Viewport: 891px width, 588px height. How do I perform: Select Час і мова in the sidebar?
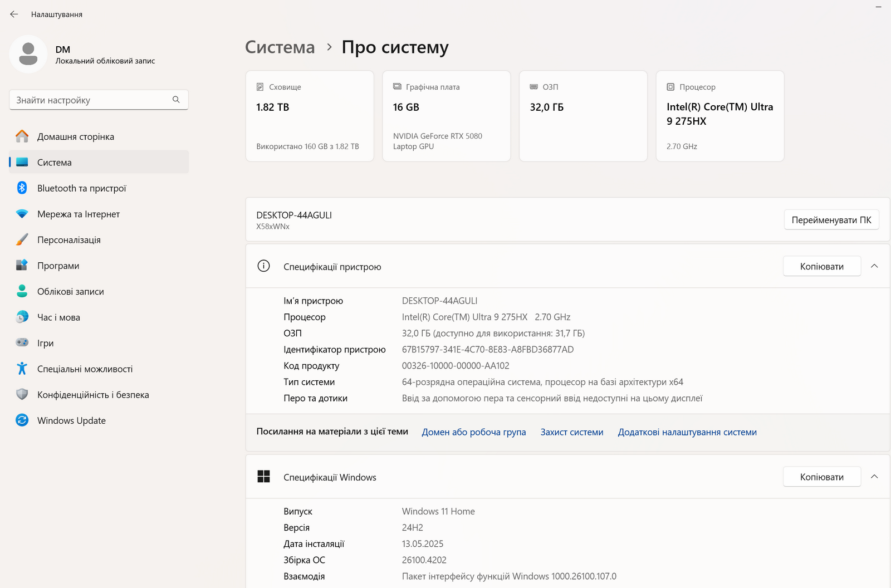coord(99,317)
